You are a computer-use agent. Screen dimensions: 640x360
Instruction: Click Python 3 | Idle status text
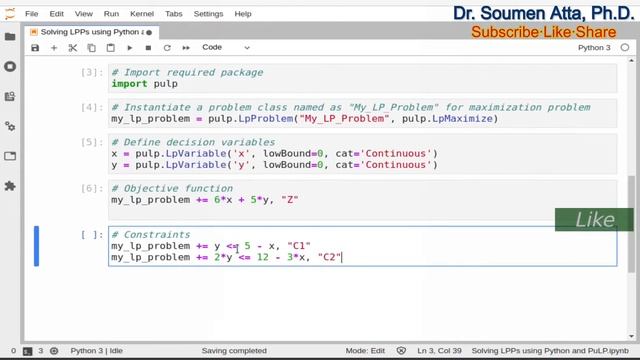[96, 351]
